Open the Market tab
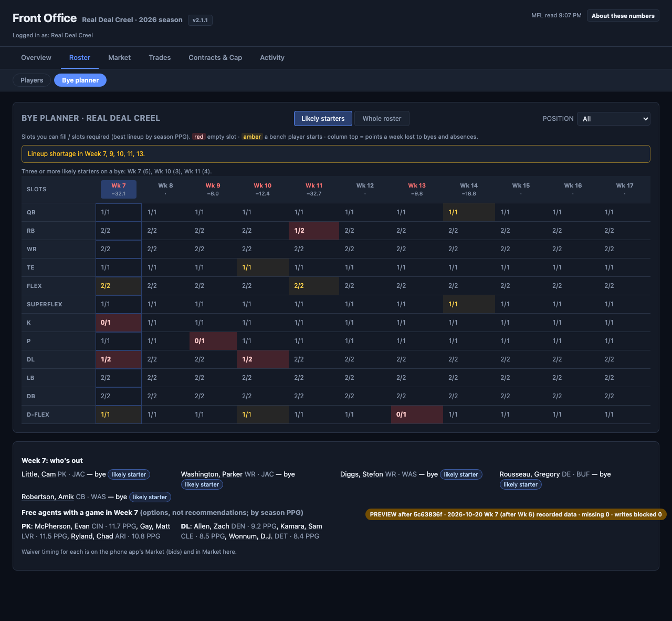 pos(119,58)
